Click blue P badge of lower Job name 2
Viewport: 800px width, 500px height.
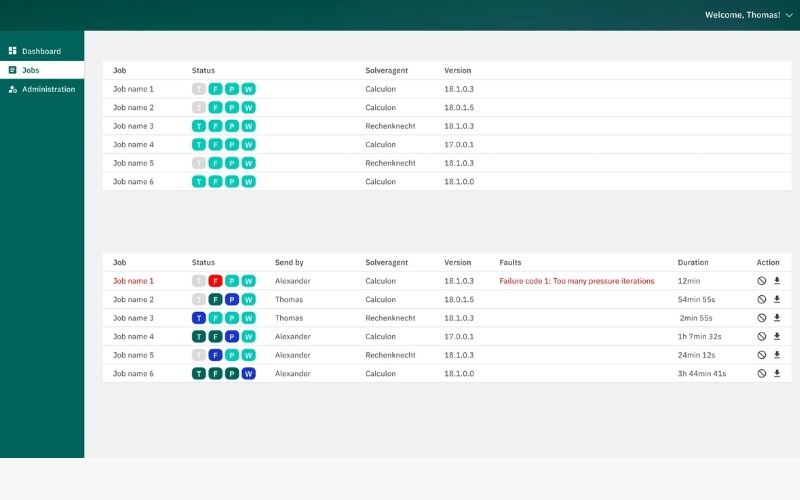coord(232,299)
